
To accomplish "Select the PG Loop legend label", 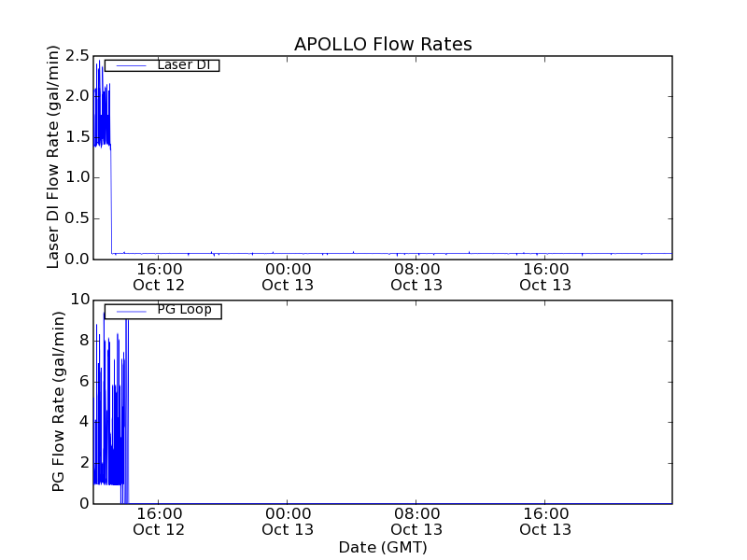I will pyautogui.click(x=184, y=310).
